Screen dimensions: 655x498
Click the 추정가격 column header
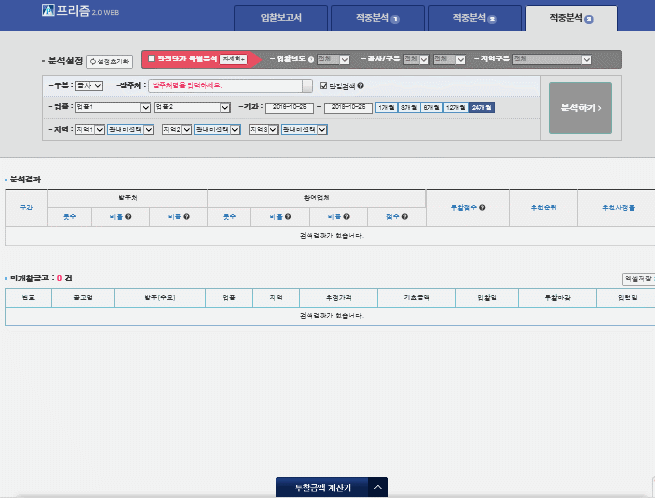(338, 297)
